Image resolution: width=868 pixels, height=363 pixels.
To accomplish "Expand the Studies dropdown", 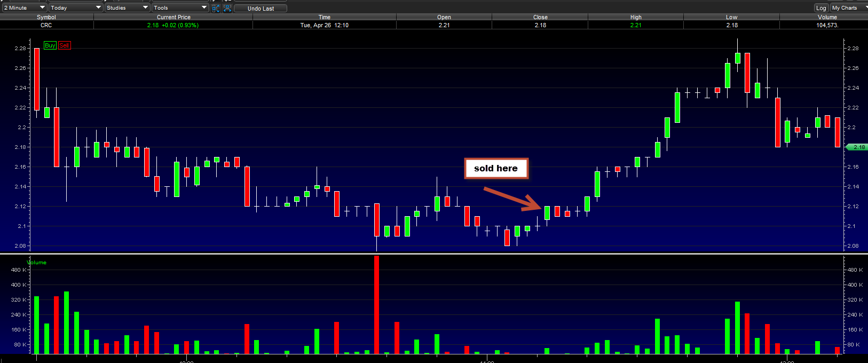I will [x=127, y=7].
